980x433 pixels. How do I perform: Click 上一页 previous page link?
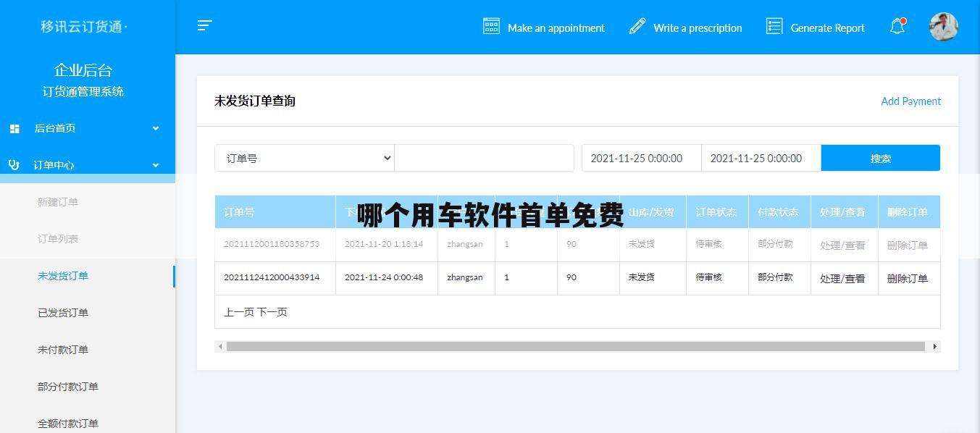tap(239, 312)
